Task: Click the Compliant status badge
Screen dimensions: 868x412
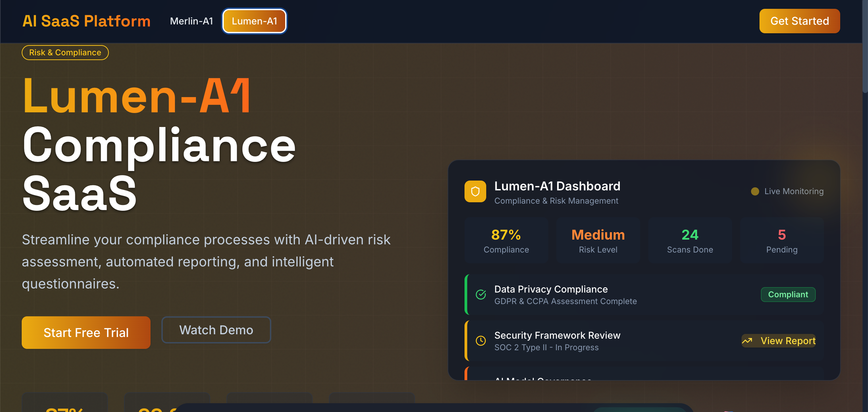Action: coord(788,295)
